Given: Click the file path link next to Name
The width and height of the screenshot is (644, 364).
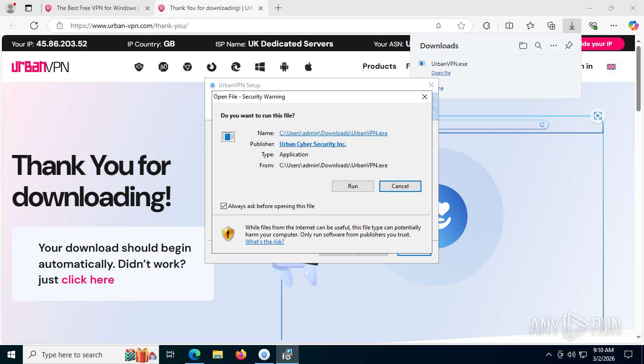Looking at the screenshot, I should click(333, 133).
